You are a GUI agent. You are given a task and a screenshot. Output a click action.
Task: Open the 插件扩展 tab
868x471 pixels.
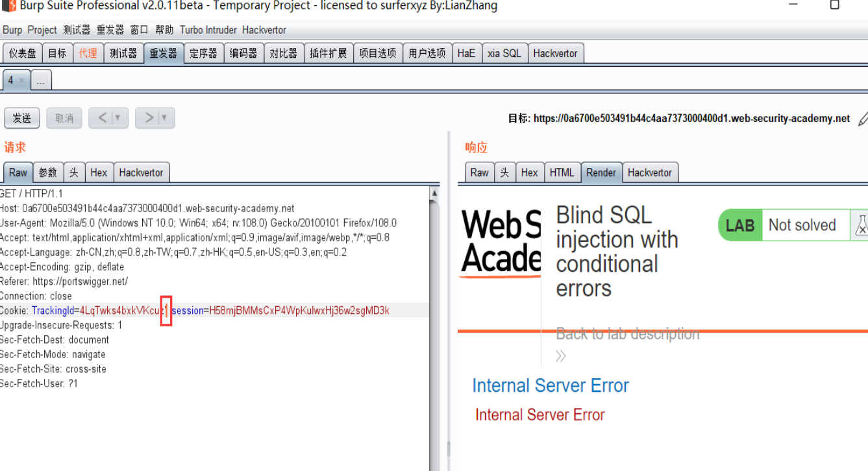[329, 53]
